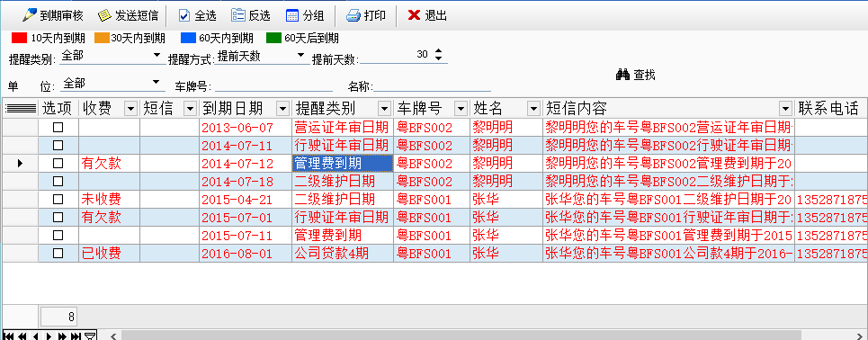Viewport: 868px width, 340px height.
Task: Click 有欠款 in the 2015-07-01 row
Action: (x=109, y=217)
